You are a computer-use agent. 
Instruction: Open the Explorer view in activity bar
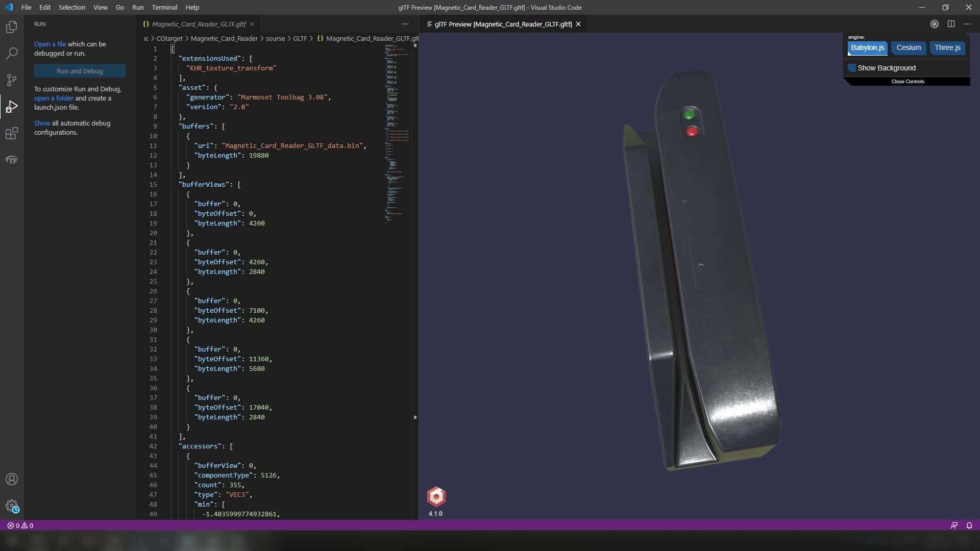(x=11, y=27)
